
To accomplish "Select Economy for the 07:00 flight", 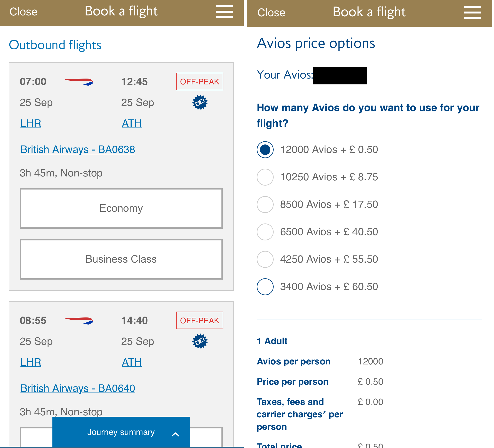I will click(x=121, y=208).
